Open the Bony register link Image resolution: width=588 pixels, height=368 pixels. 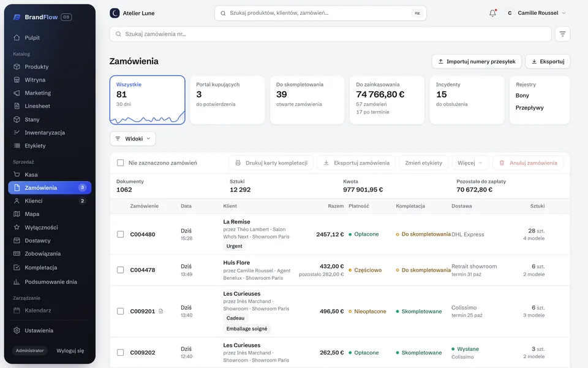522,96
